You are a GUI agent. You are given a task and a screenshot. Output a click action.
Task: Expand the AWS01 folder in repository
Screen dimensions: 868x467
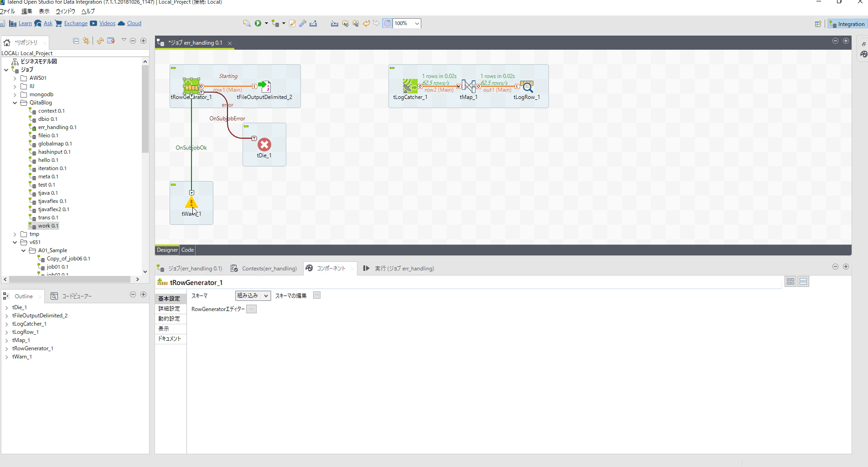pos(15,78)
